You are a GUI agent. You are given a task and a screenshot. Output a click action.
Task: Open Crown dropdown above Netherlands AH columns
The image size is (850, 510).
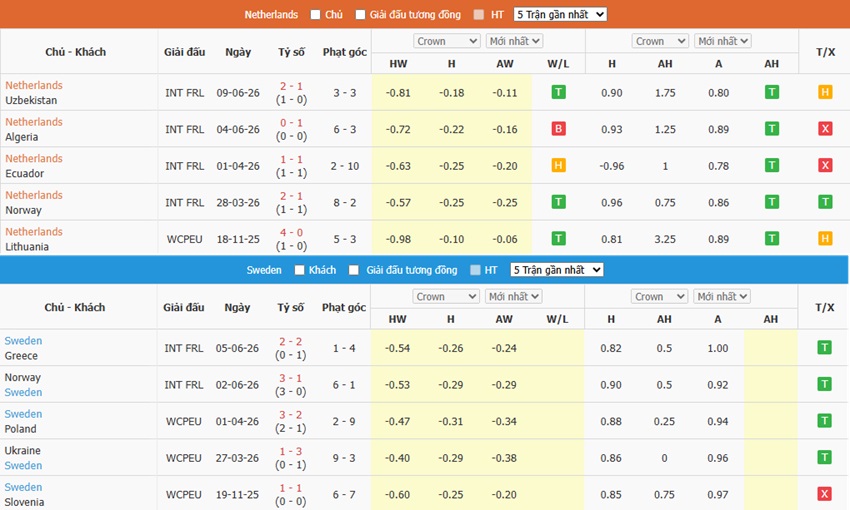pyautogui.click(x=660, y=41)
